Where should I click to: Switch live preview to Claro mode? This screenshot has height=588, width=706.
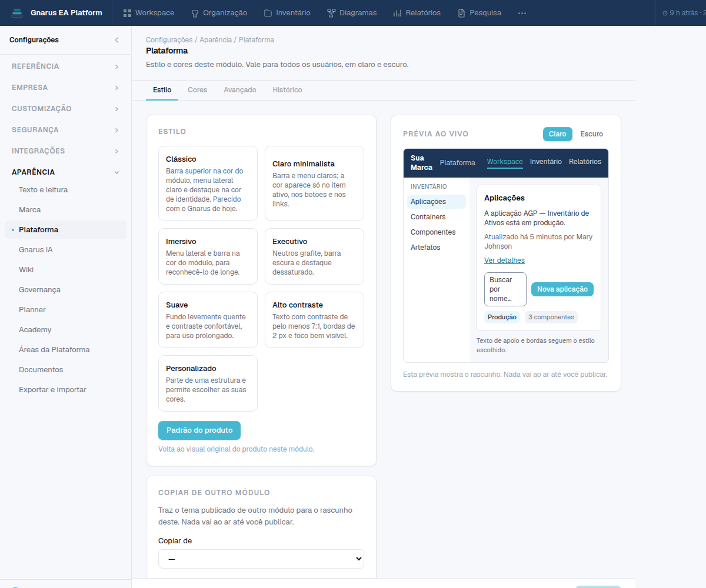(557, 134)
